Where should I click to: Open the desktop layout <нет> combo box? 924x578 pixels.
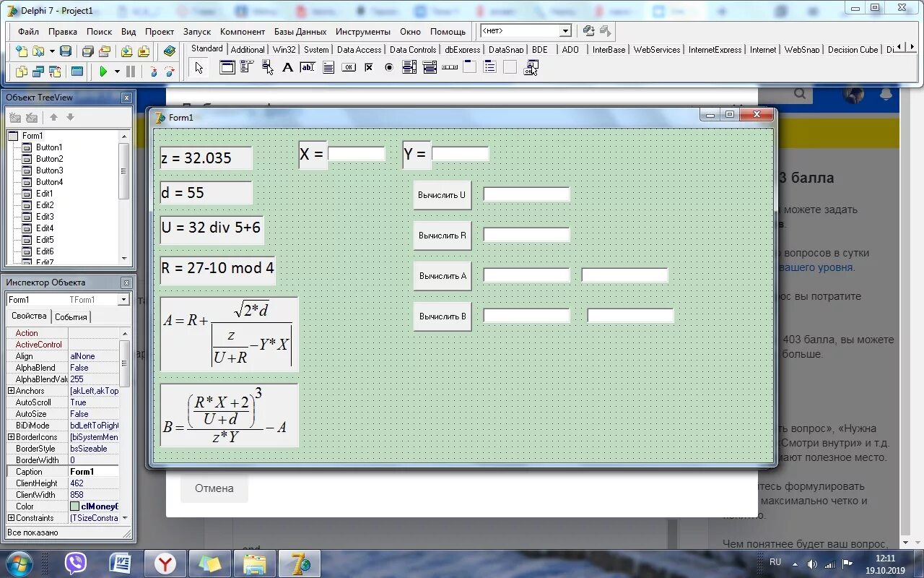(x=566, y=31)
